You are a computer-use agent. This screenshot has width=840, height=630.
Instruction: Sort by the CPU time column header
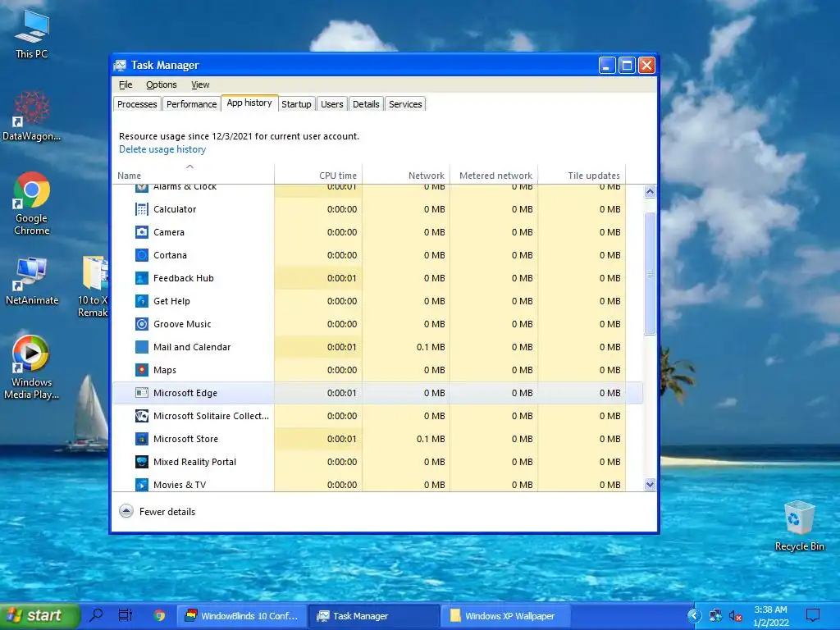[318, 176]
